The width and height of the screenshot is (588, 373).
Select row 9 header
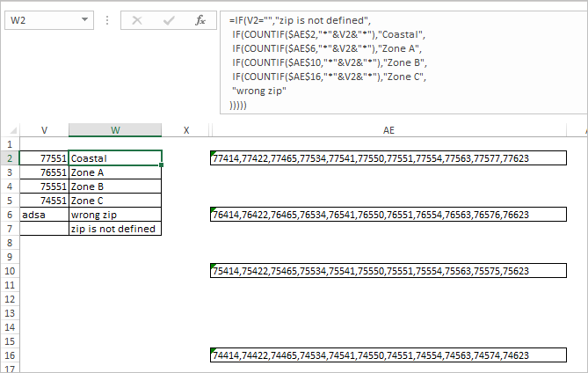click(10, 257)
